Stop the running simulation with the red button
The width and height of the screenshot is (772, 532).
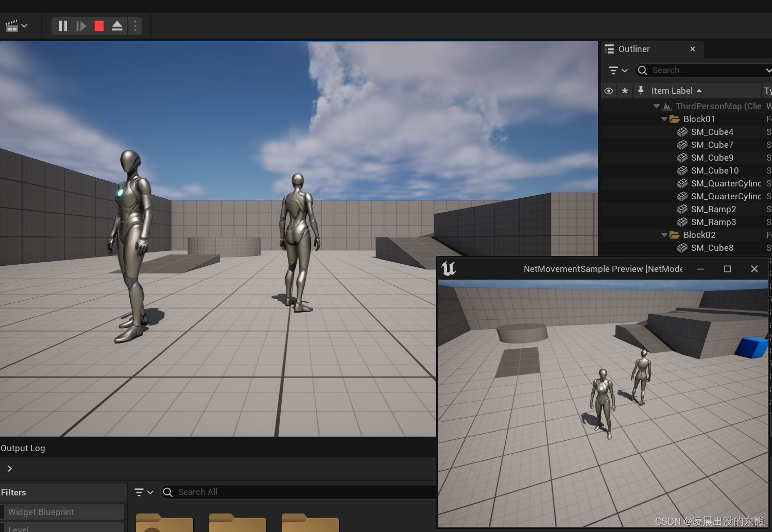click(99, 26)
